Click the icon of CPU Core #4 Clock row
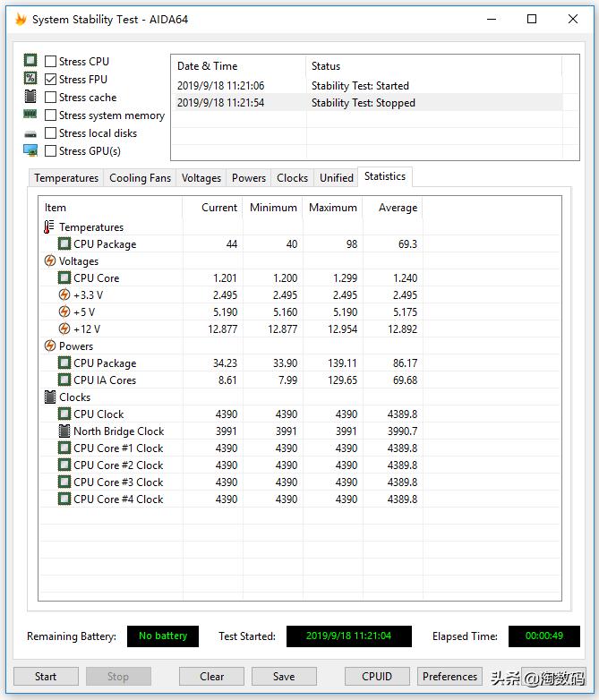 [64, 499]
